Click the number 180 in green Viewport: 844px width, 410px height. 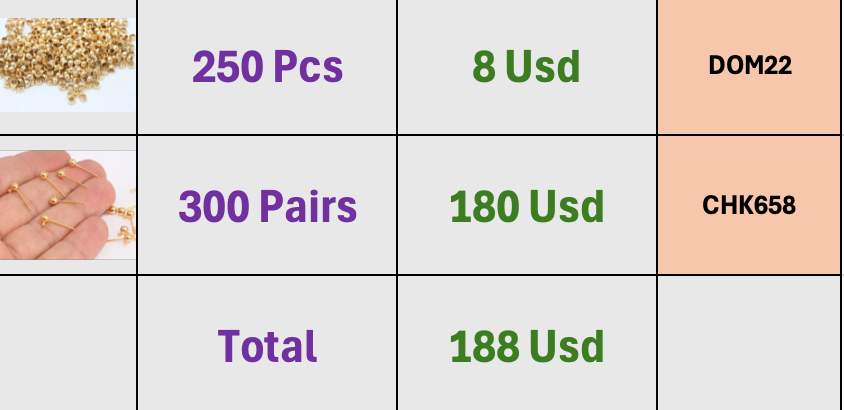484,206
